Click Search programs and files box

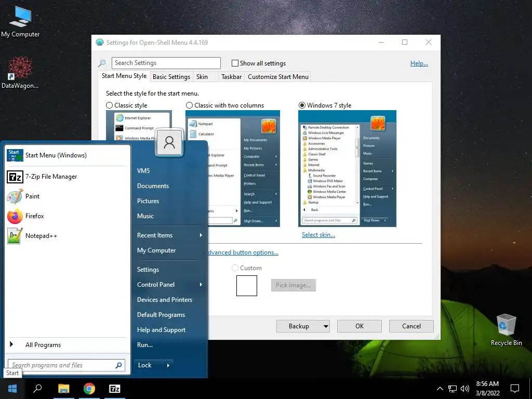[66, 365]
